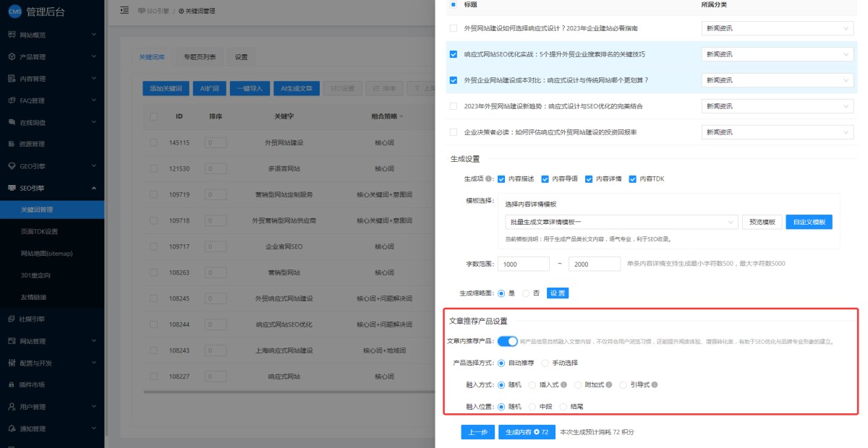The height and width of the screenshot is (448, 868).
Task: Open the 批量生成文章详情模板一 template dropdown
Action: [621, 222]
